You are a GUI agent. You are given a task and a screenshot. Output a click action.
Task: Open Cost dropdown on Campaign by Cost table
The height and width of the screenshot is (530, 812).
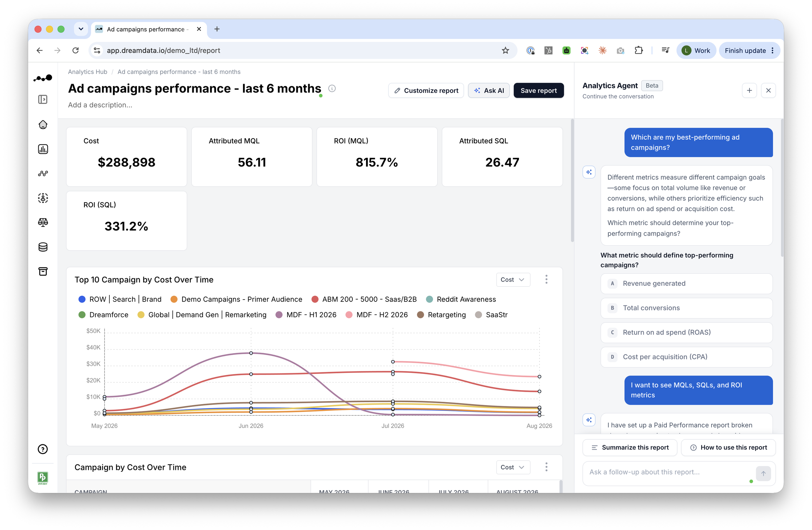pyautogui.click(x=513, y=467)
